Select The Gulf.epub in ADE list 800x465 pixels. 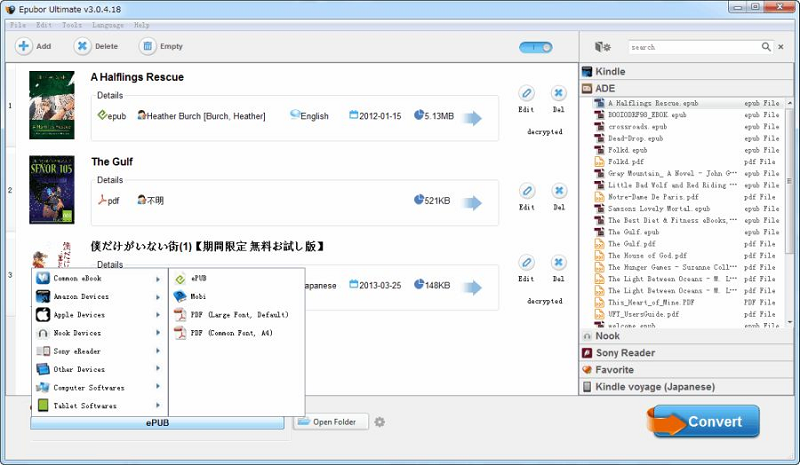tap(687, 232)
